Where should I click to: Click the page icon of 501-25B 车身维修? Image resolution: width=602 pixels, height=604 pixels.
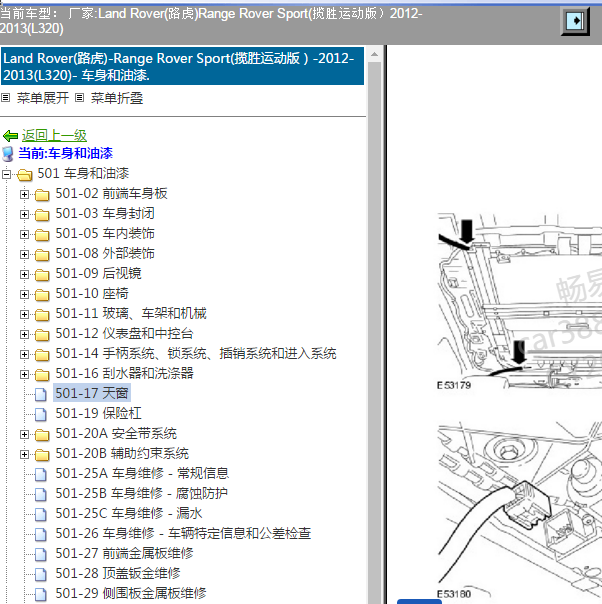pyautogui.click(x=41, y=494)
